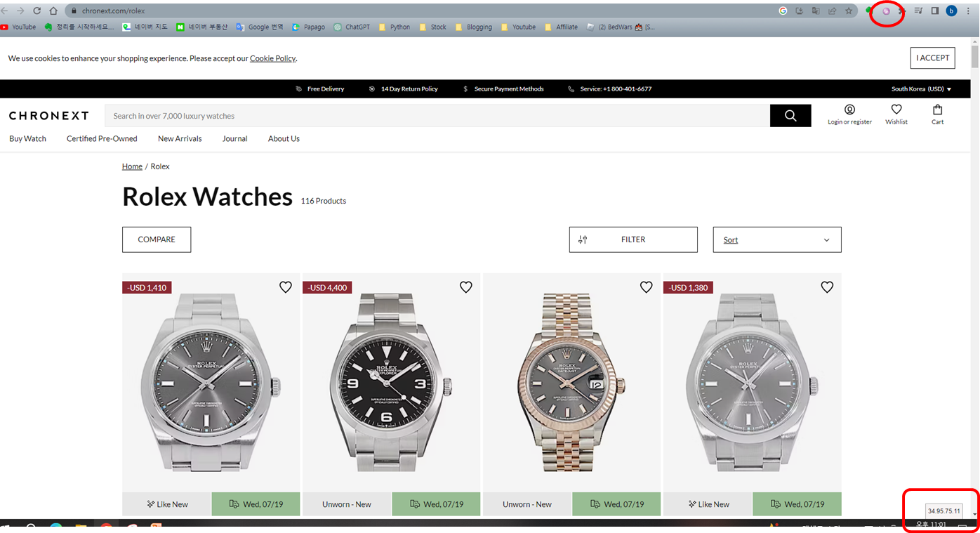Bookmark this page with the star icon
980x533 pixels.
click(849, 11)
